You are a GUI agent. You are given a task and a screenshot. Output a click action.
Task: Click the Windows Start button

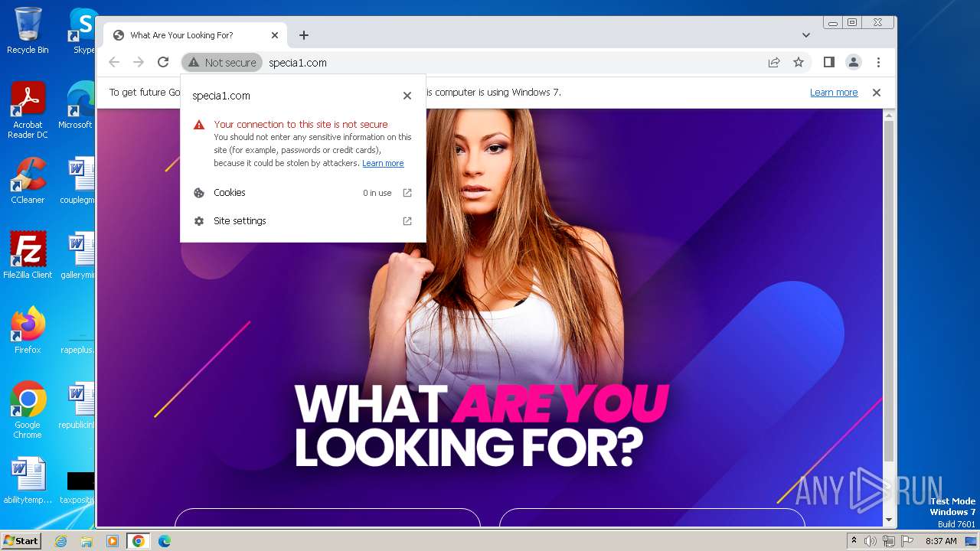coord(21,540)
